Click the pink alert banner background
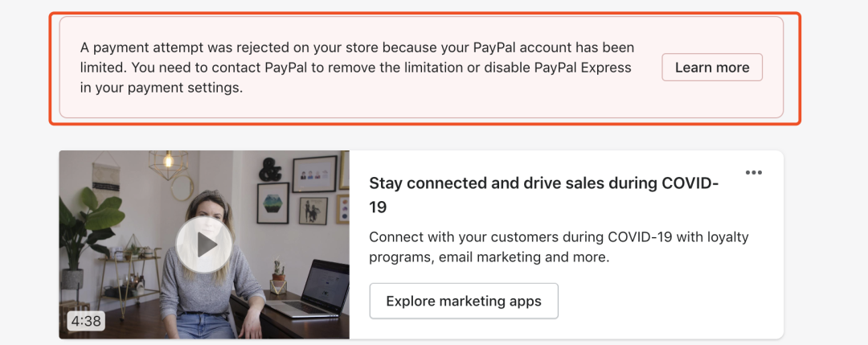 tap(421, 67)
